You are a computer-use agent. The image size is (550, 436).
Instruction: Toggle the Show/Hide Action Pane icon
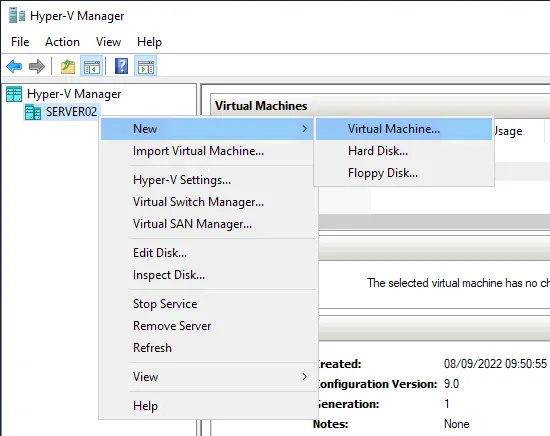tap(146, 67)
